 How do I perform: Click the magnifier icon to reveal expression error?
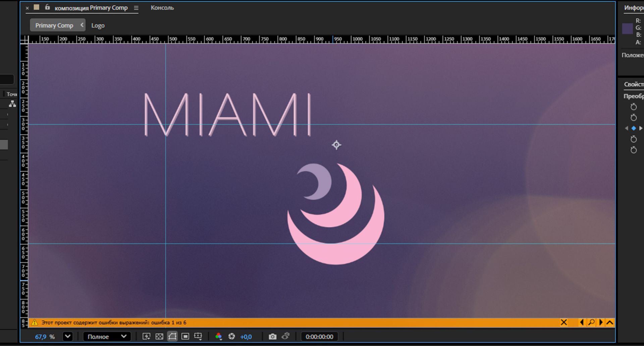591,322
